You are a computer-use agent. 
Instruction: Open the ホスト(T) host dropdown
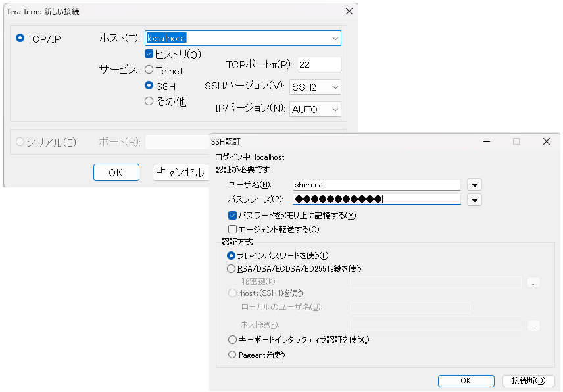pyautogui.click(x=335, y=38)
